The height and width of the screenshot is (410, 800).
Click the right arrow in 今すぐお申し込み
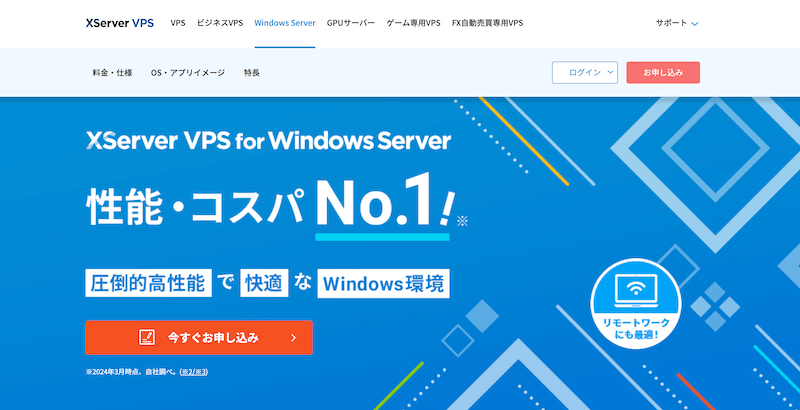click(293, 338)
